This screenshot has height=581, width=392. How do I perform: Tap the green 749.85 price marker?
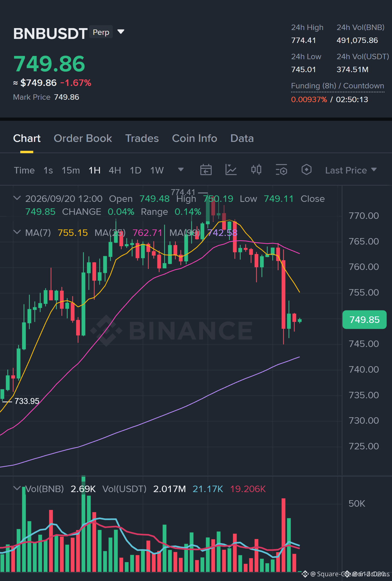364,320
